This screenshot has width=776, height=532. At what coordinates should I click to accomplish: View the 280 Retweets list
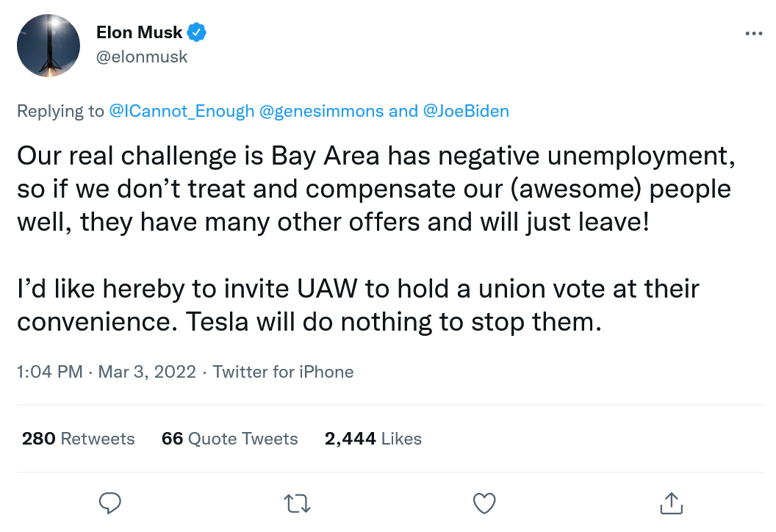pos(79,439)
